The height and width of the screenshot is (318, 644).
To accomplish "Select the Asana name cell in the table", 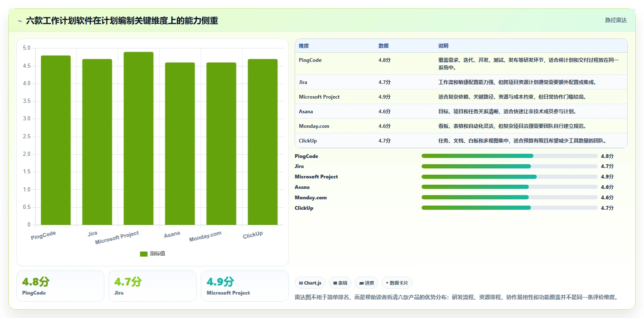I will (306, 112).
